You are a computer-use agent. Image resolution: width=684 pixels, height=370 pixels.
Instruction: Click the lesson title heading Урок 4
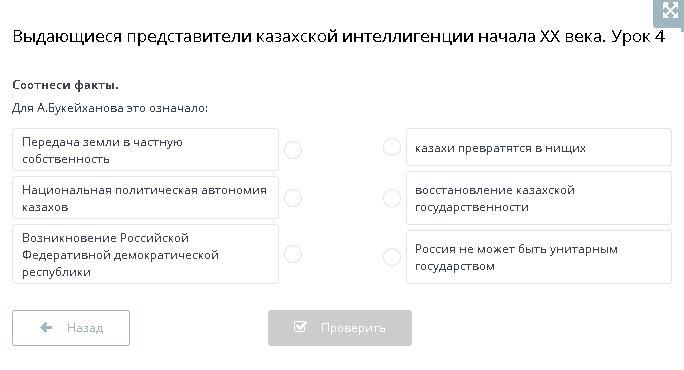[x=638, y=37]
